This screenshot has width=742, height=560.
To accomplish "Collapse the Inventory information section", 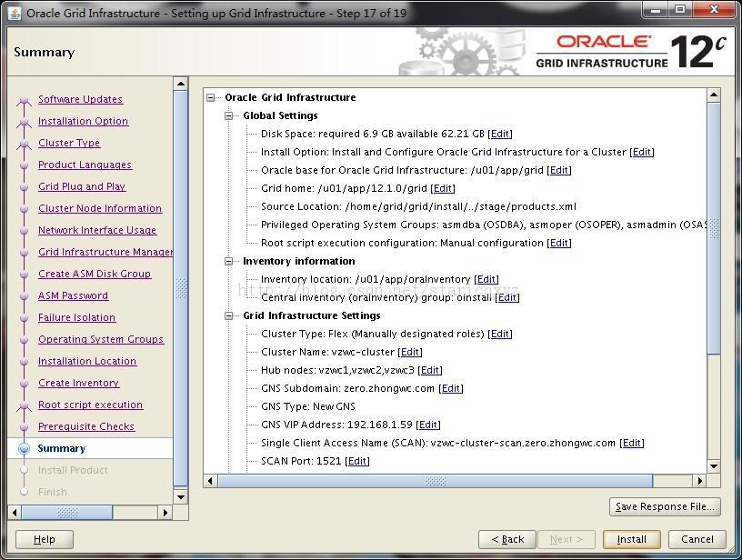I will tap(228, 261).
